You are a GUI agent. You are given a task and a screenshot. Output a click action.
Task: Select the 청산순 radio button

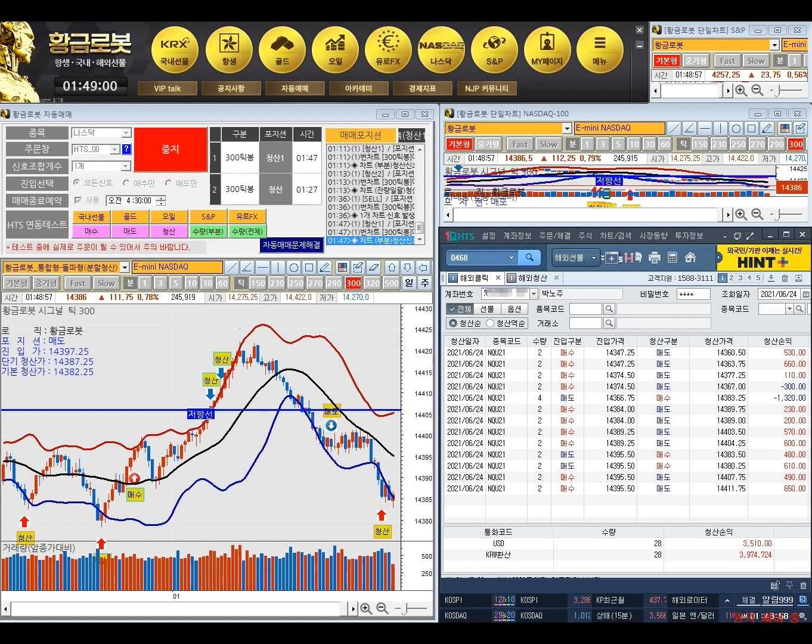pos(453,323)
